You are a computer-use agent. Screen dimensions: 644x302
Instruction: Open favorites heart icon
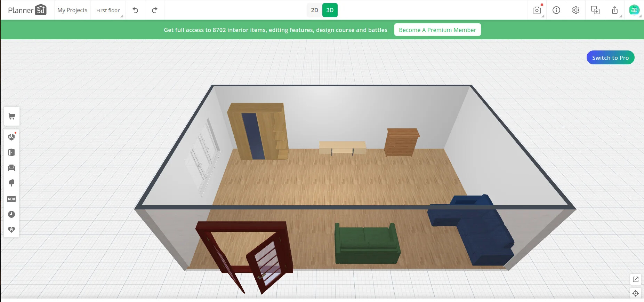(x=11, y=230)
